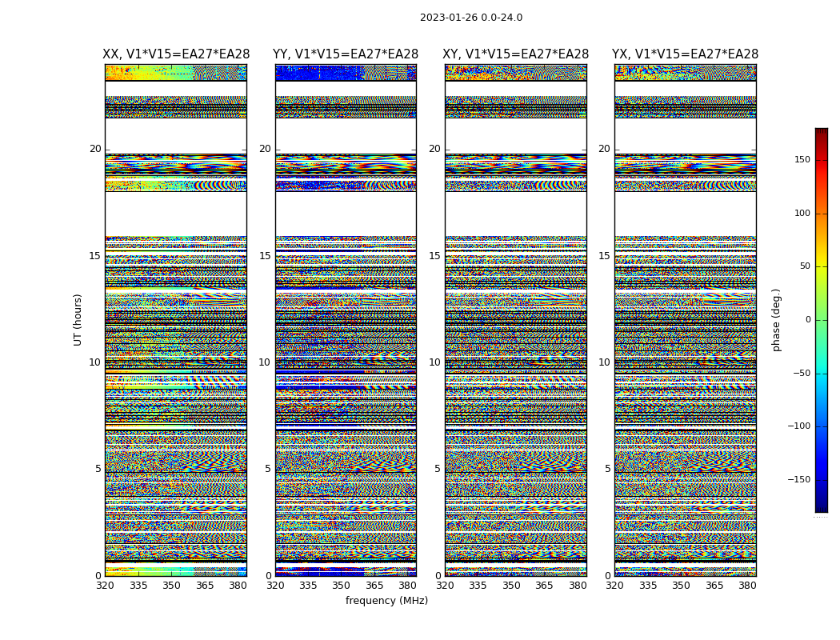Viewport: 840px width, 640px height.
Task: Click the 365 MHz tick under XY plot
Action: coord(544,586)
